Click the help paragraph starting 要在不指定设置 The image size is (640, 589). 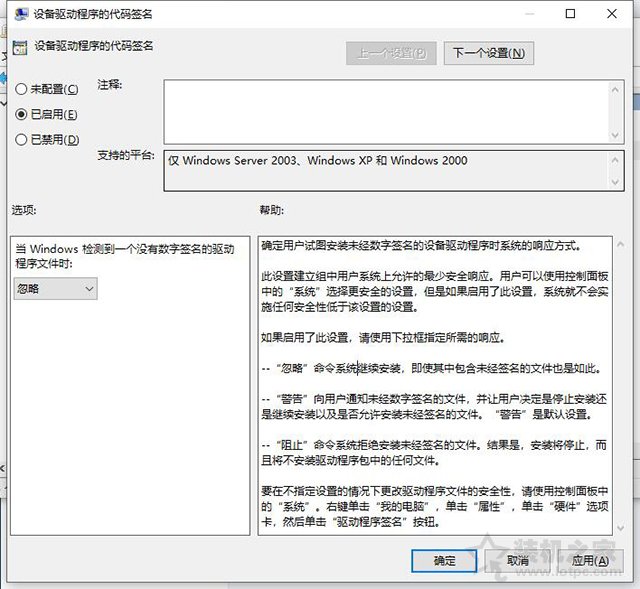pos(435,506)
